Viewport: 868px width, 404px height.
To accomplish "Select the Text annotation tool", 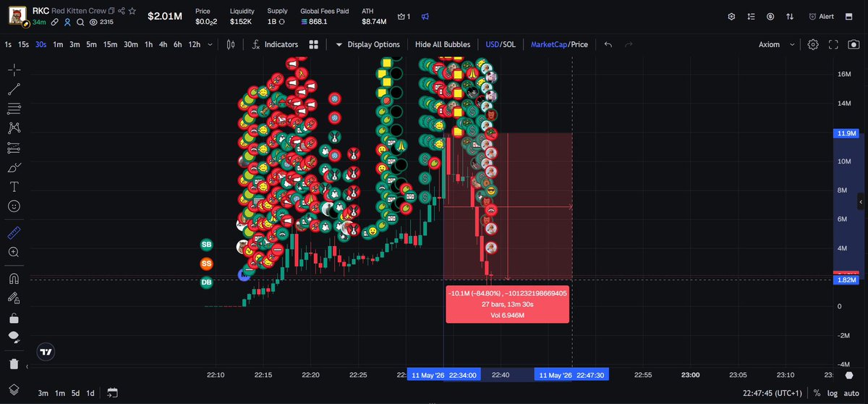I will coord(14,187).
